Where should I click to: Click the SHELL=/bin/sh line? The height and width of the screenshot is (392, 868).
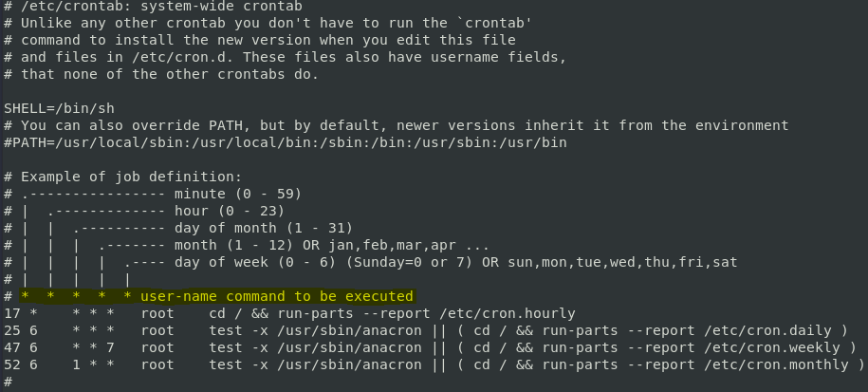point(59,108)
